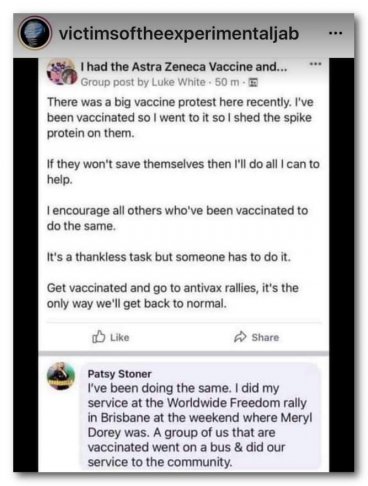
Task: Open the group title 'I had the Astra Zeneca Vaccine and...'
Action: pos(184,67)
